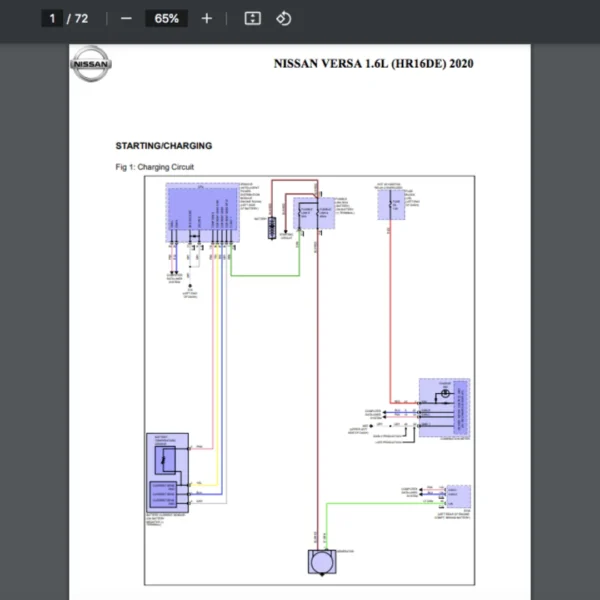Click the ECM block at lower right
The image size is (600, 600).
[x=458, y=495]
